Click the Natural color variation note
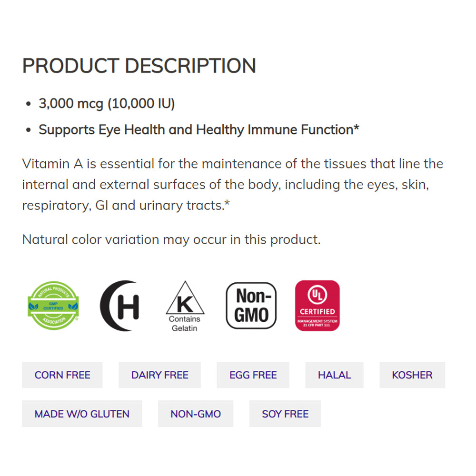 click(x=171, y=239)
